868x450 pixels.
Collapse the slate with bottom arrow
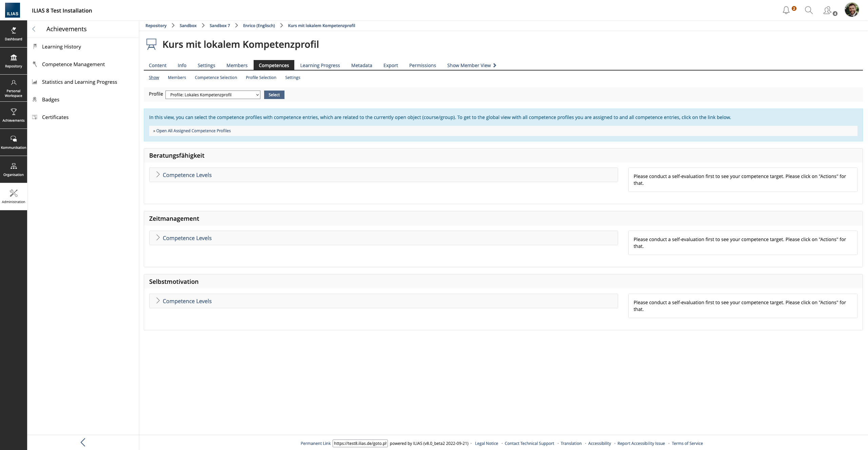(x=83, y=442)
